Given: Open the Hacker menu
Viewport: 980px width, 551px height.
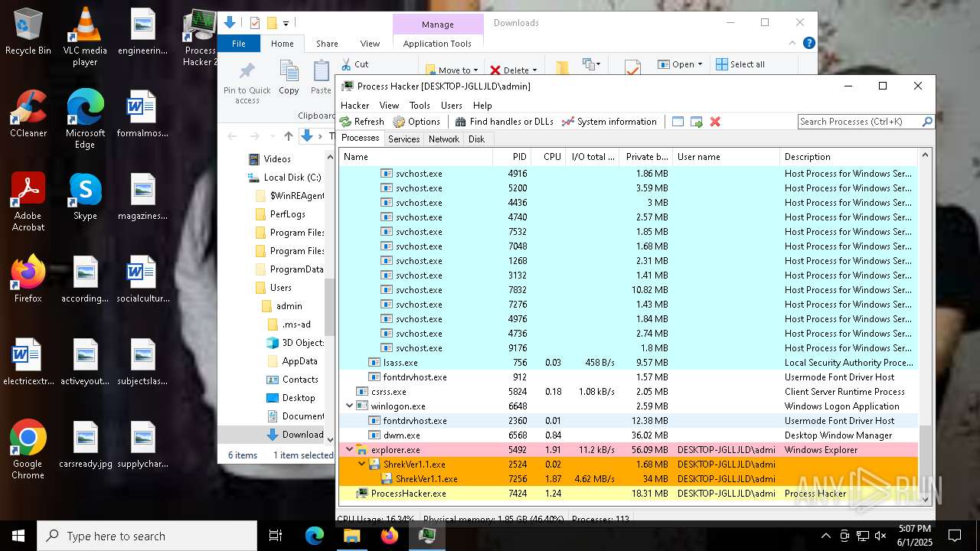Looking at the screenshot, I should (355, 106).
